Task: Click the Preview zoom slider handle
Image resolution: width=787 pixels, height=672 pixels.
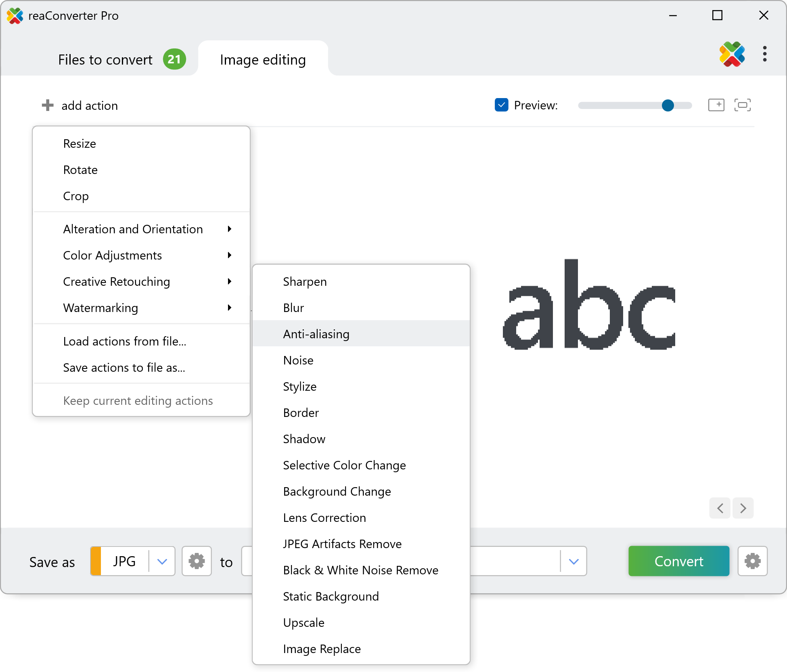Action: pos(668,105)
